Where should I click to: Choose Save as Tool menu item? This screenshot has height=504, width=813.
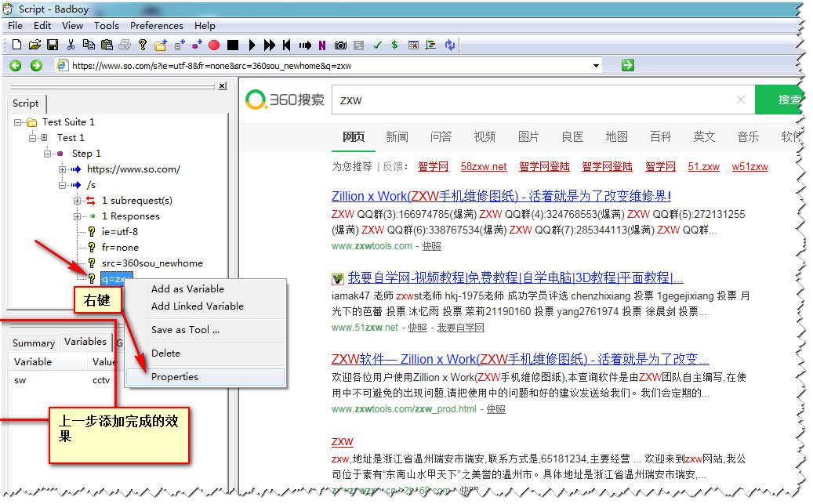point(185,330)
